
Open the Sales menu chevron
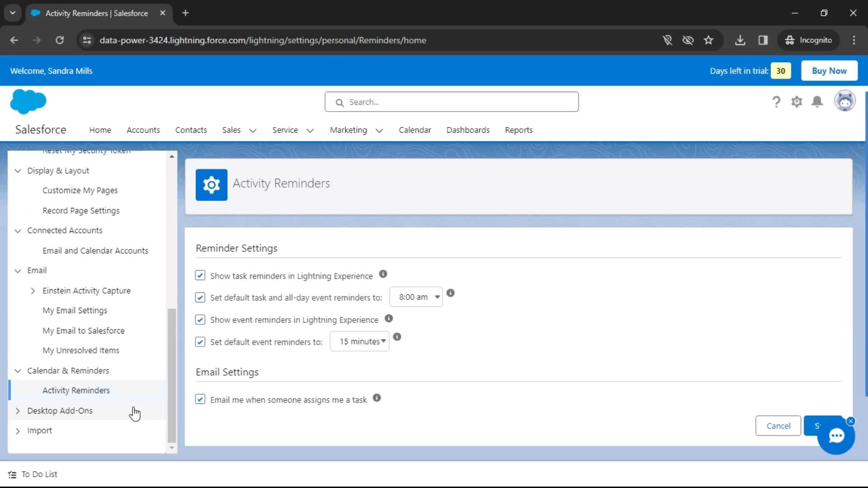pos(253,131)
